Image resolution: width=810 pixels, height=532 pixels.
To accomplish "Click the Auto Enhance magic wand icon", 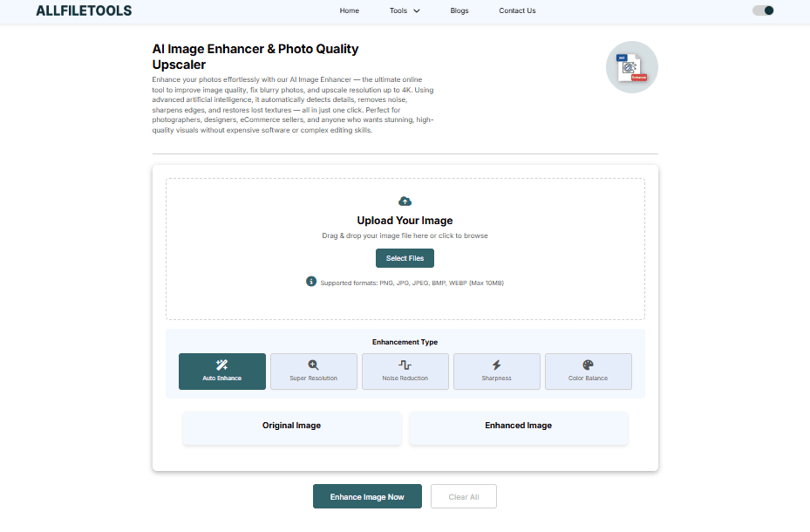I will [x=221, y=365].
